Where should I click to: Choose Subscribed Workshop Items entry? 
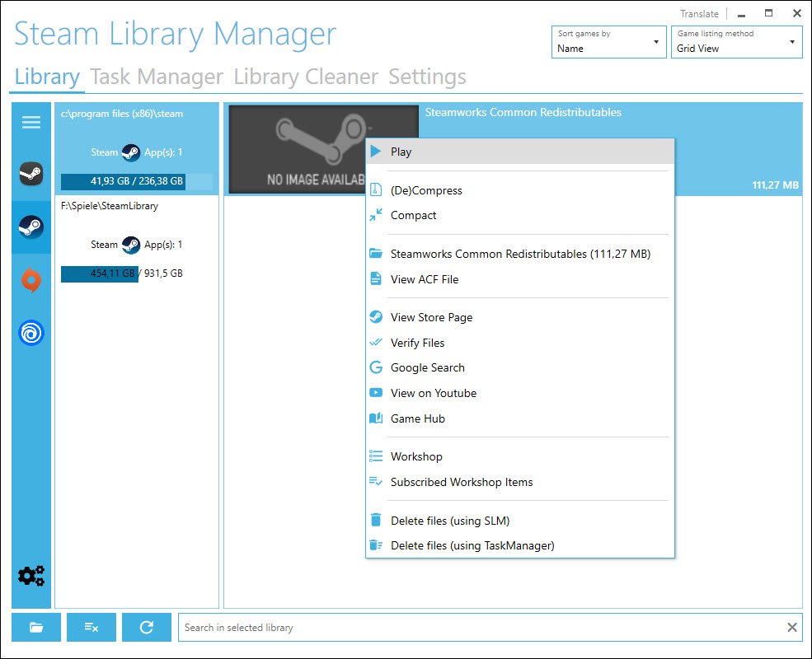pyautogui.click(x=520, y=482)
